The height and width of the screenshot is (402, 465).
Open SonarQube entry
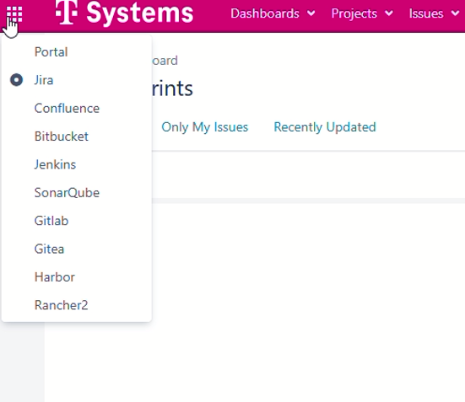click(x=67, y=193)
